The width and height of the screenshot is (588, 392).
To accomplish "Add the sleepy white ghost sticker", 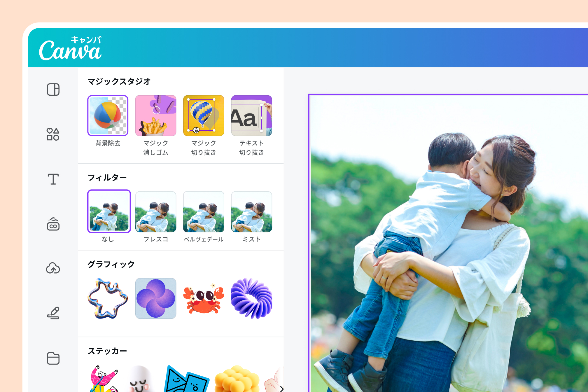I will [x=140, y=378].
